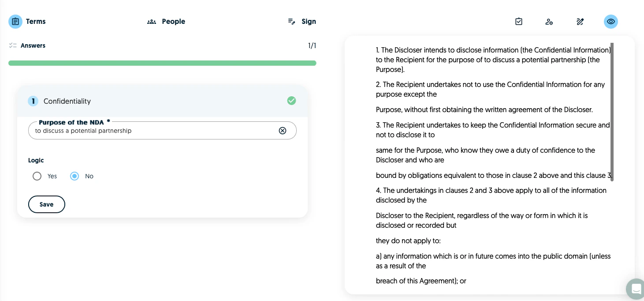This screenshot has width=644, height=301.
Task: Switch to the Sign tab
Action: click(x=302, y=22)
